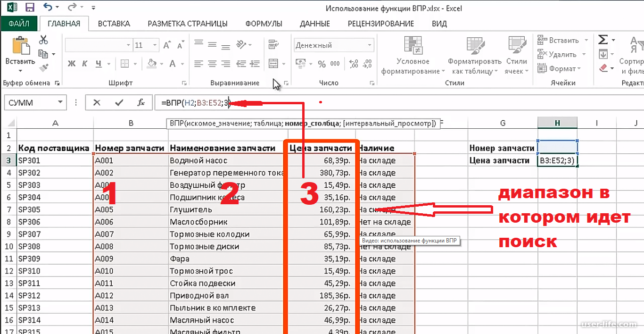644x334 pixels.
Task: Decrease font size with the small A icon
Action: (181, 45)
